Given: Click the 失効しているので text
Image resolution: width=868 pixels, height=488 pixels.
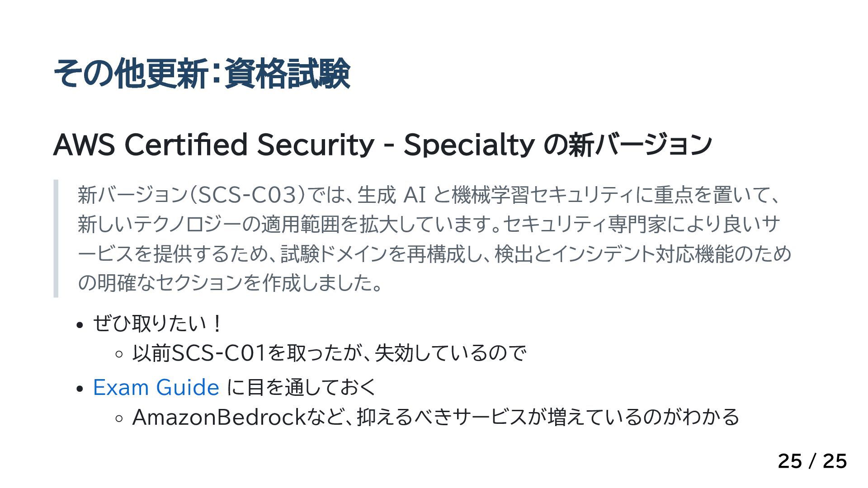Looking at the screenshot, I should 451,353.
